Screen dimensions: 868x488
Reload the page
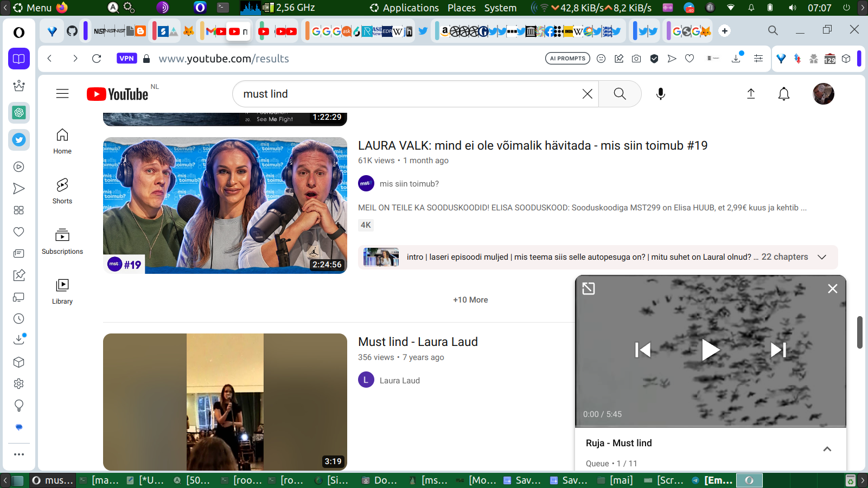[97, 59]
